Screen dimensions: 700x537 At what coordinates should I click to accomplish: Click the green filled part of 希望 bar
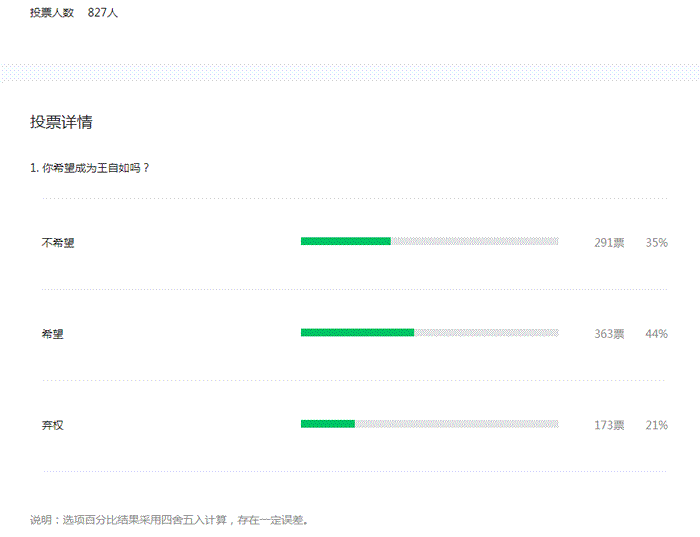[357, 332]
